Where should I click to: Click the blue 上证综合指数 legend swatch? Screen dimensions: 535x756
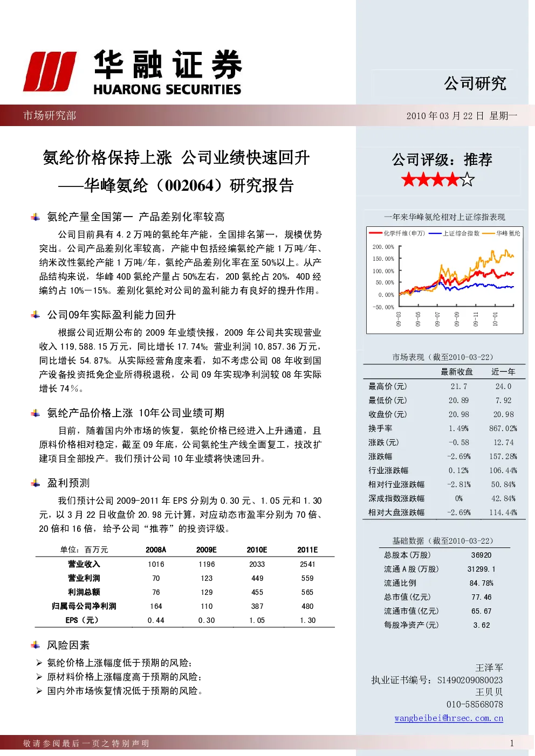435,233
